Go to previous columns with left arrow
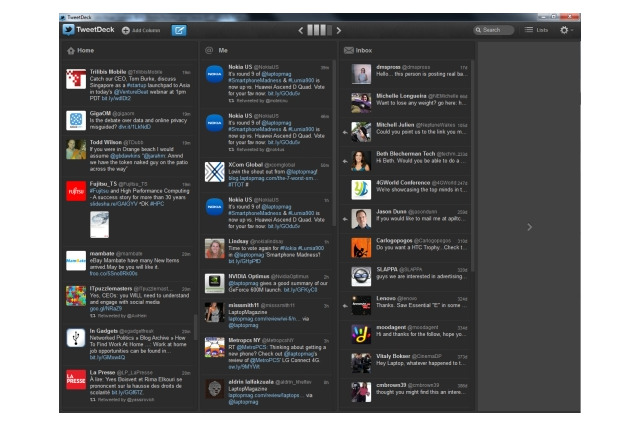Image resolution: width=640 pixels, height=426 pixels. click(x=300, y=30)
